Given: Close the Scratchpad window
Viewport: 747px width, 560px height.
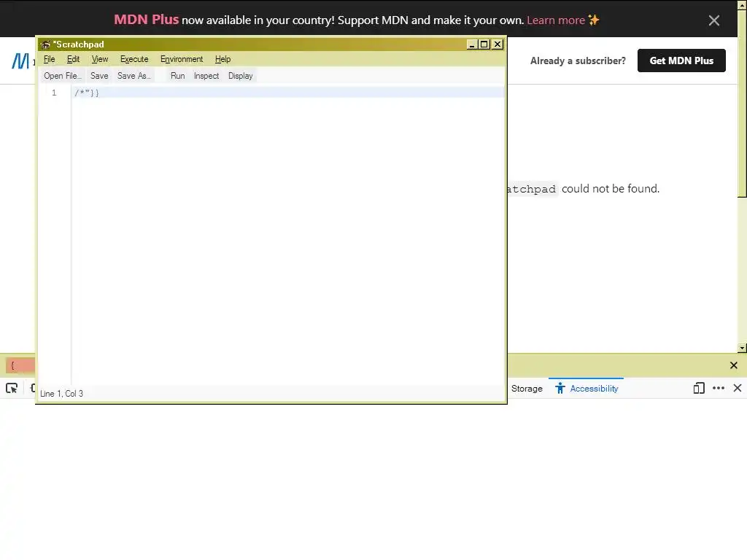Looking at the screenshot, I should click(x=498, y=44).
